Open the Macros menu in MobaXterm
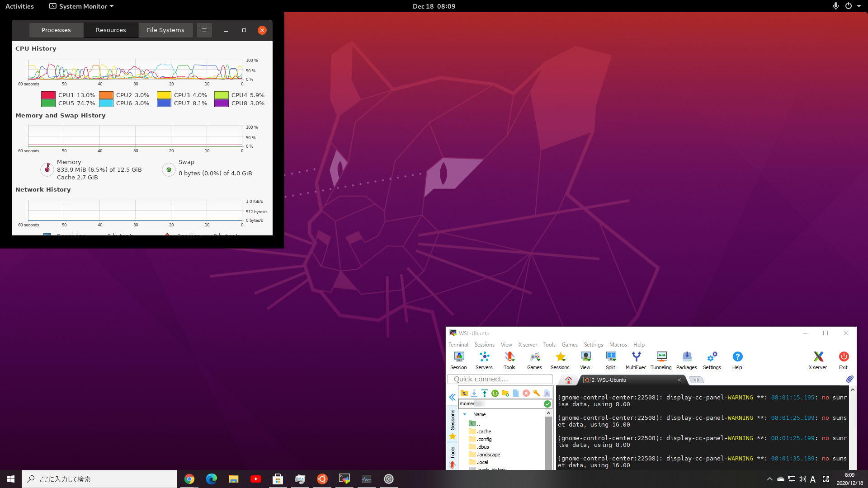 click(618, 344)
